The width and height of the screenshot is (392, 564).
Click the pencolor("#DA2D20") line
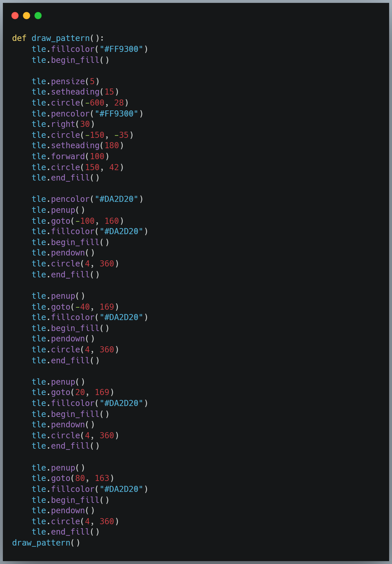point(88,199)
